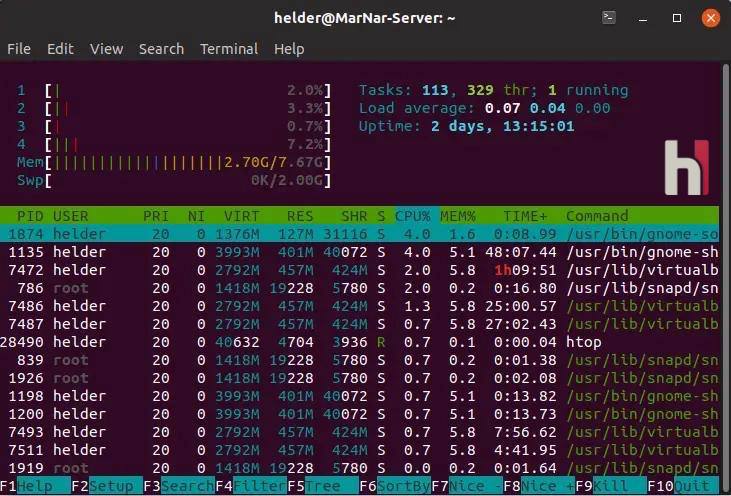Click F6 SortBy in htop footer

[395, 486]
